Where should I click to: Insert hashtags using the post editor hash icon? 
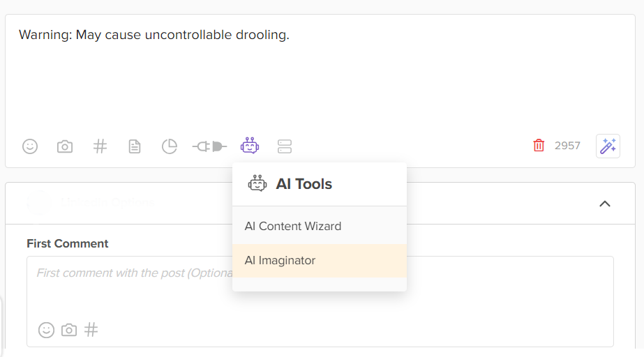100,146
